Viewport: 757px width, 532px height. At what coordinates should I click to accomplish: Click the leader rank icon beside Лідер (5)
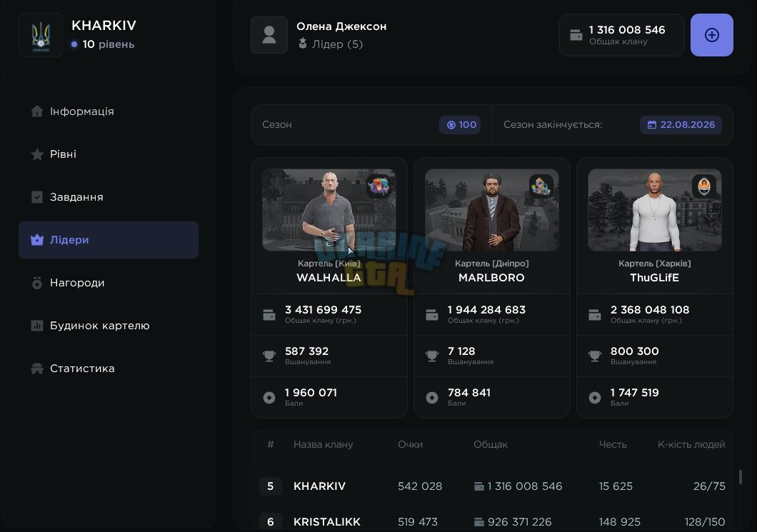point(303,44)
